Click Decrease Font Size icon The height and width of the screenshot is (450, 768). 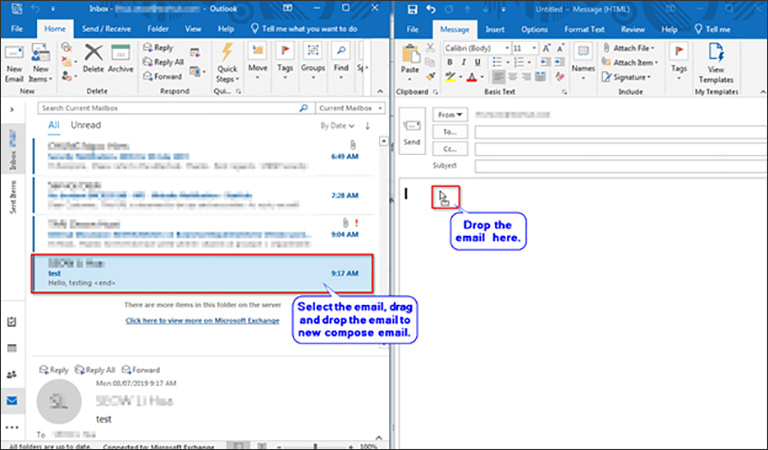[x=559, y=48]
